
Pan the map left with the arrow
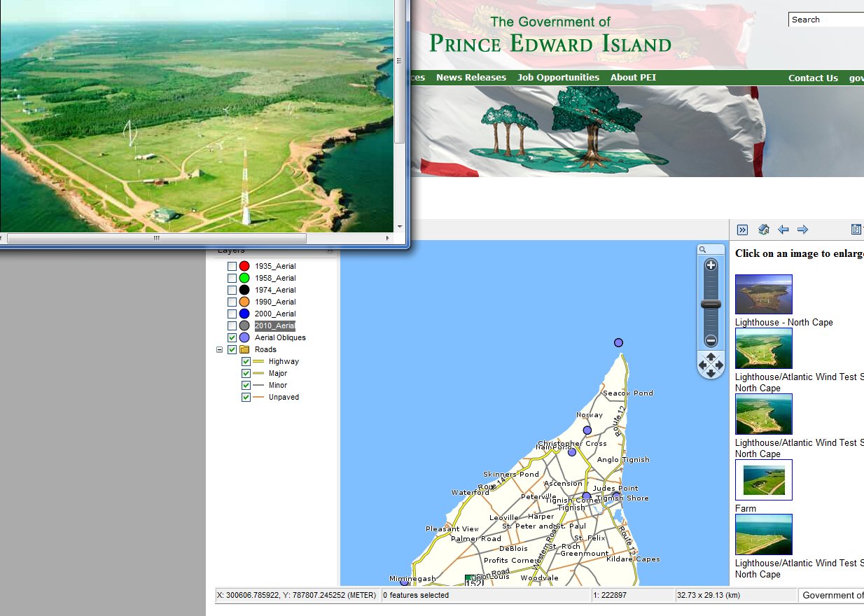coord(702,365)
